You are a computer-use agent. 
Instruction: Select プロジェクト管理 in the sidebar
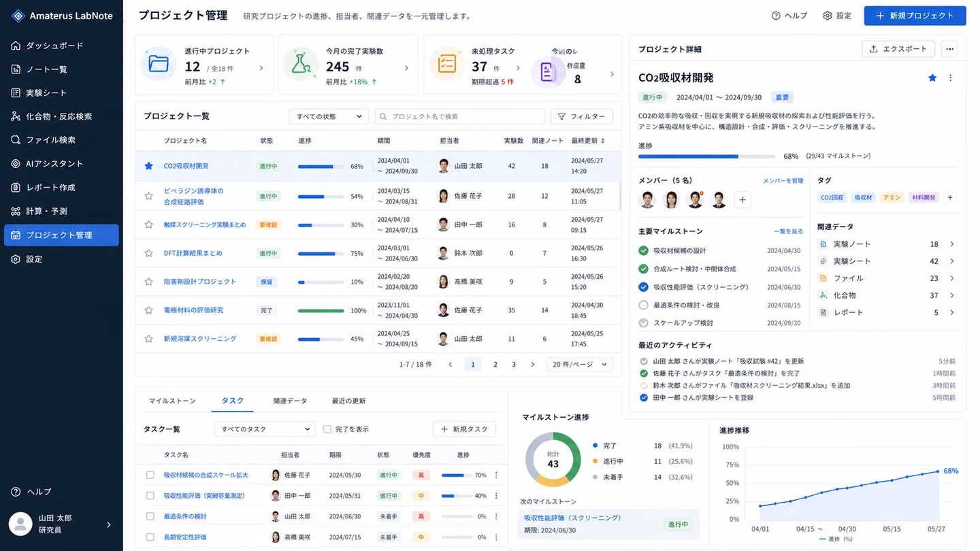point(61,235)
